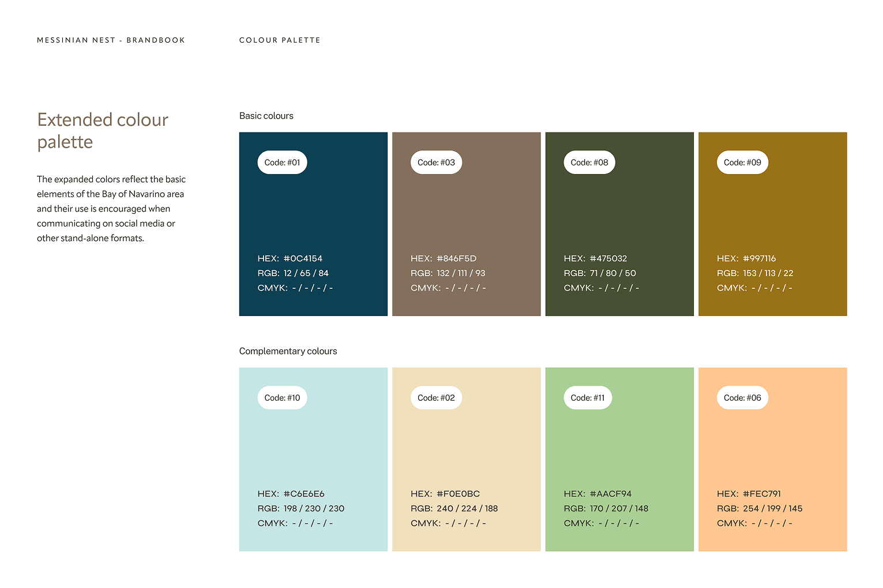Select the "Code: #11" badge
The width and height of the screenshot is (883, 588).
587,398
